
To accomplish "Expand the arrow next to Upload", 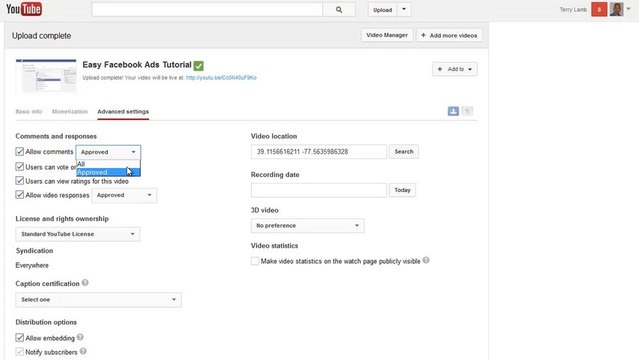I will point(404,9).
